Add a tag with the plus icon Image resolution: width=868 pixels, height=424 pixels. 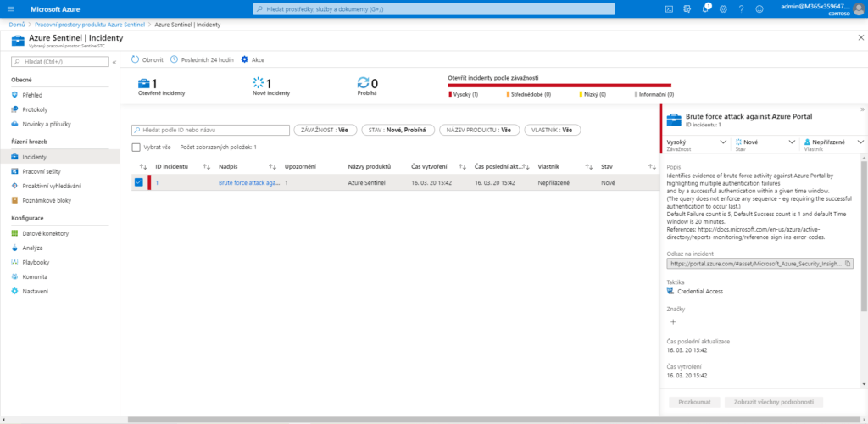click(x=674, y=322)
